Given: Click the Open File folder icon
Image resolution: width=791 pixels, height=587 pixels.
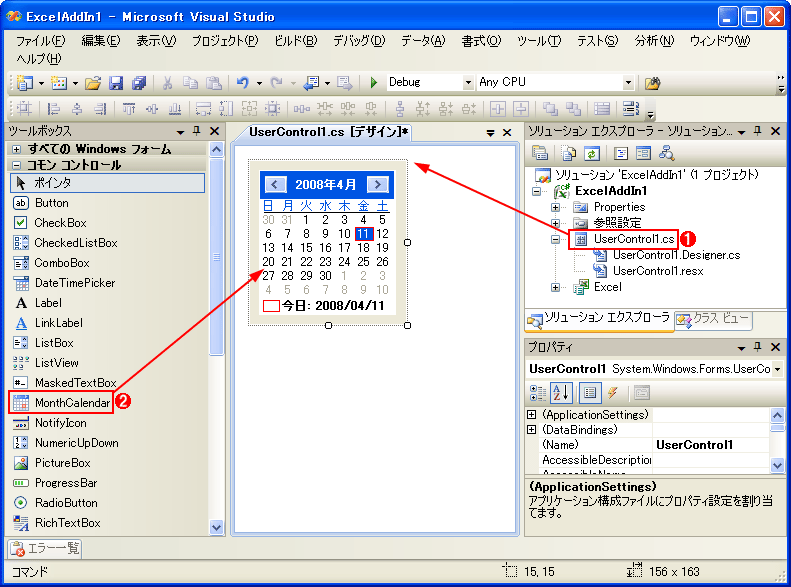Looking at the screenshot, I should 93,83.
